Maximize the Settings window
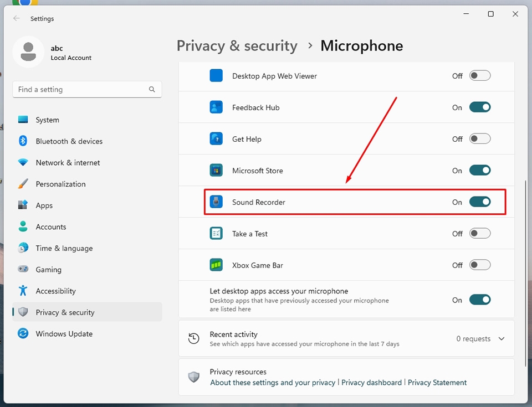This screenshot has height=407, width=532. pos(490,14)
